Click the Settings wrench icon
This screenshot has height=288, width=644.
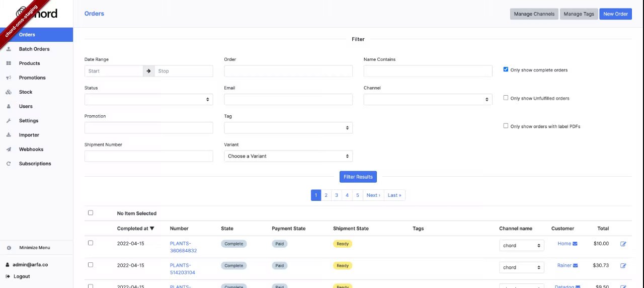click(9, 121)
